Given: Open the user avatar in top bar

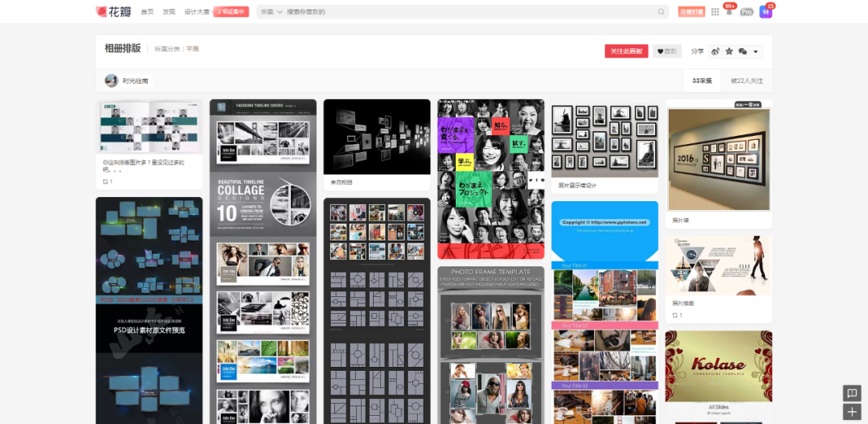Looking at the screenshot, I should (765, 12).
